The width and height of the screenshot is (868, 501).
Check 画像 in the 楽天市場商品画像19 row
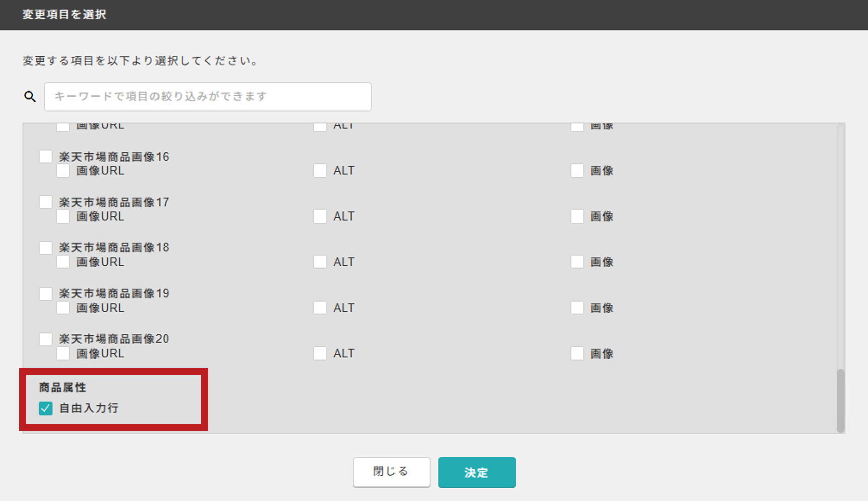point(577,308)
